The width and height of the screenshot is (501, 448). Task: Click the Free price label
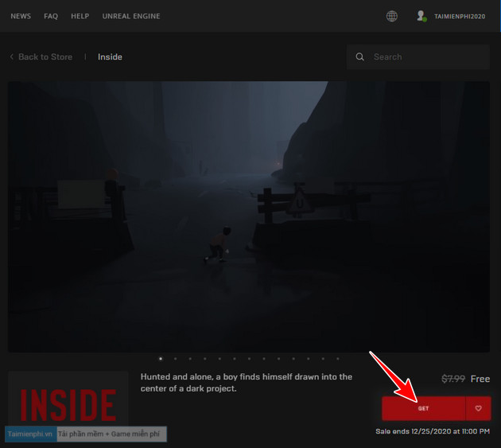[x=480, y=379]
